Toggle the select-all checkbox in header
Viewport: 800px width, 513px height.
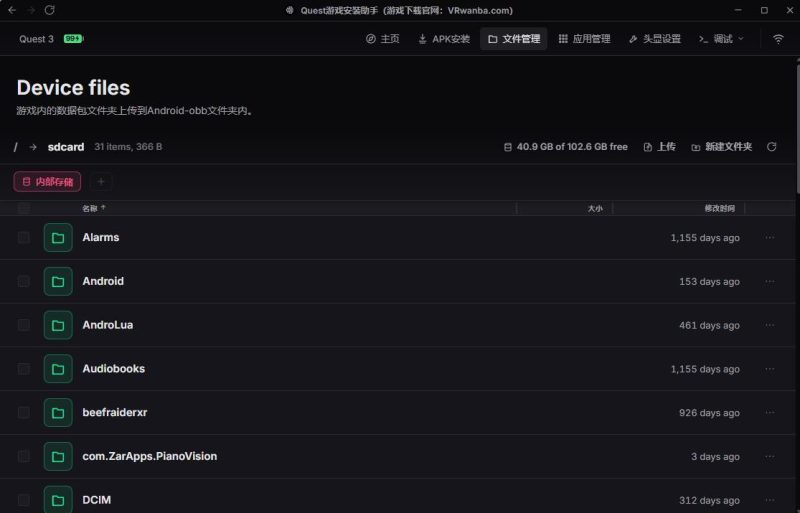pos(23,208)
